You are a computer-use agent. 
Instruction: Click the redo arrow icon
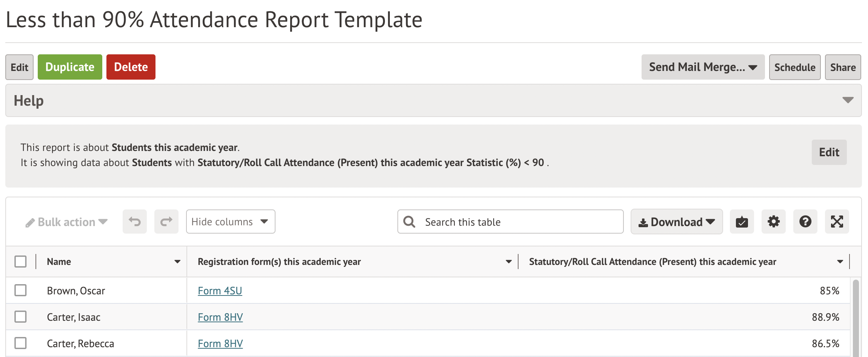click(x=166, y=222)
